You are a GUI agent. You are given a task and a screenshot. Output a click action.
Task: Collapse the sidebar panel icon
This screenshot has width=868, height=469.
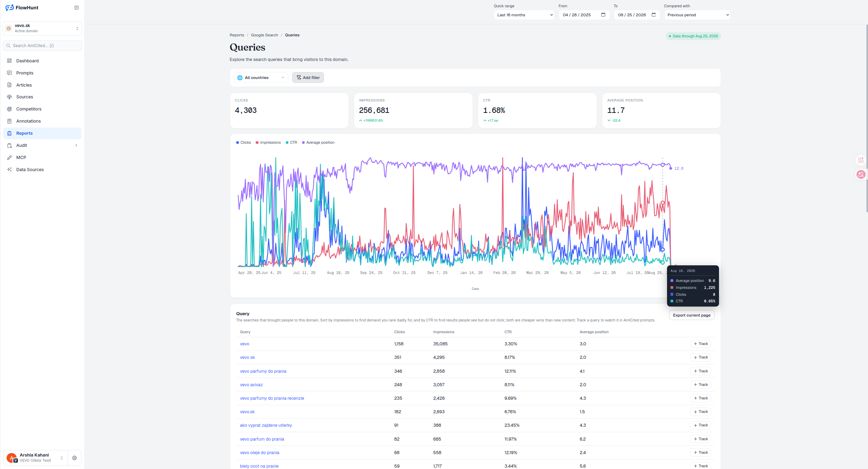[x=77, y=8]
